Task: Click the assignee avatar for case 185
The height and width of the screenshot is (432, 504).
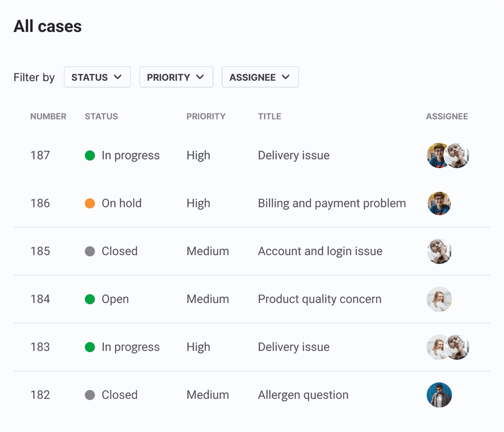Action: (x=439, y=251)
